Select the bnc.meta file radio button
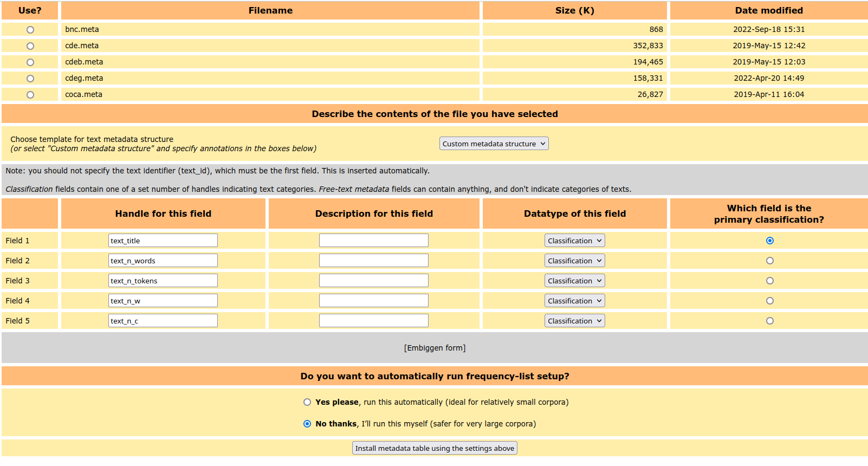This screenshot has width=868, height=466. pyautogui.click(x=30, y=30)
